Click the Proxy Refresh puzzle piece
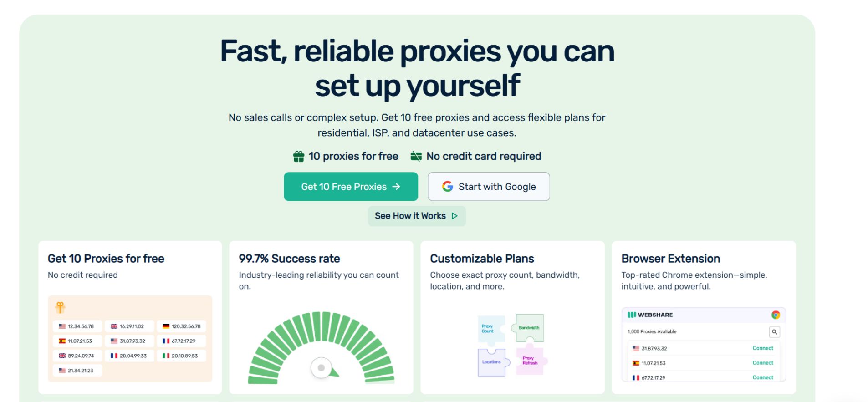The image size is (868, 402). (x=531, y=361)
